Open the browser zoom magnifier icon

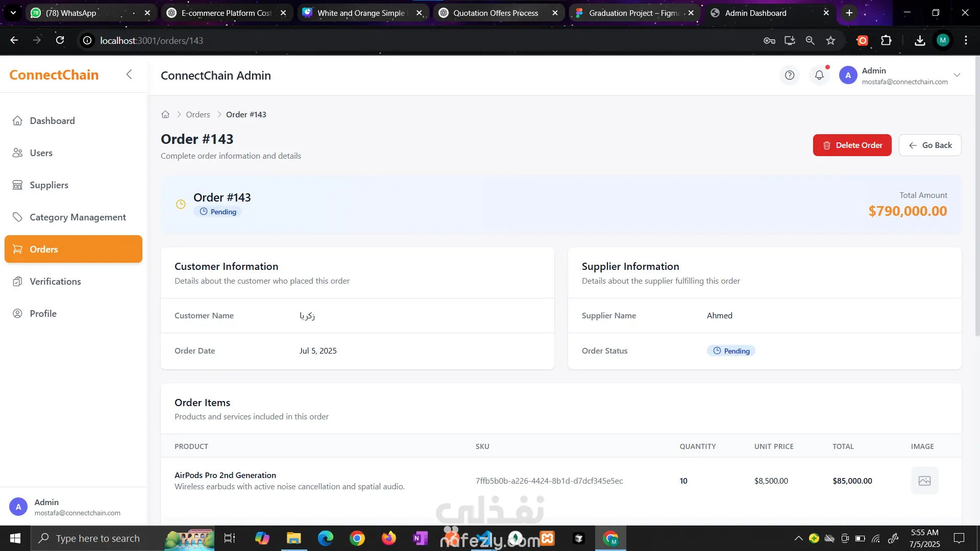click(810, 40)
